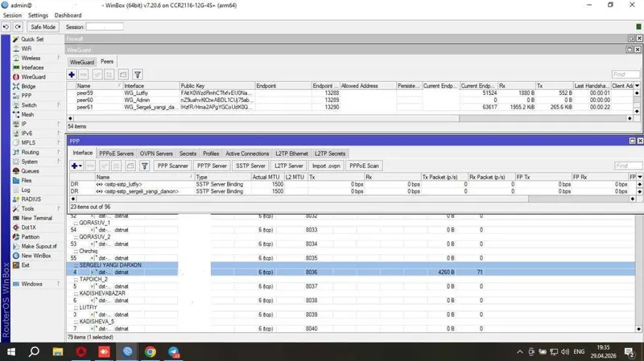
Task: Open Bridge in sidebar
Action: click(28, 87)
